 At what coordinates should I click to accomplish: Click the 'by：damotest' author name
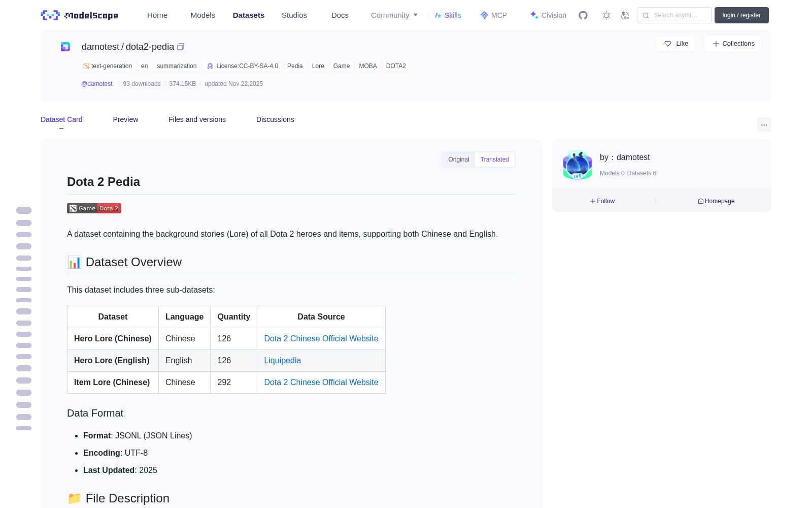point(625,157)
